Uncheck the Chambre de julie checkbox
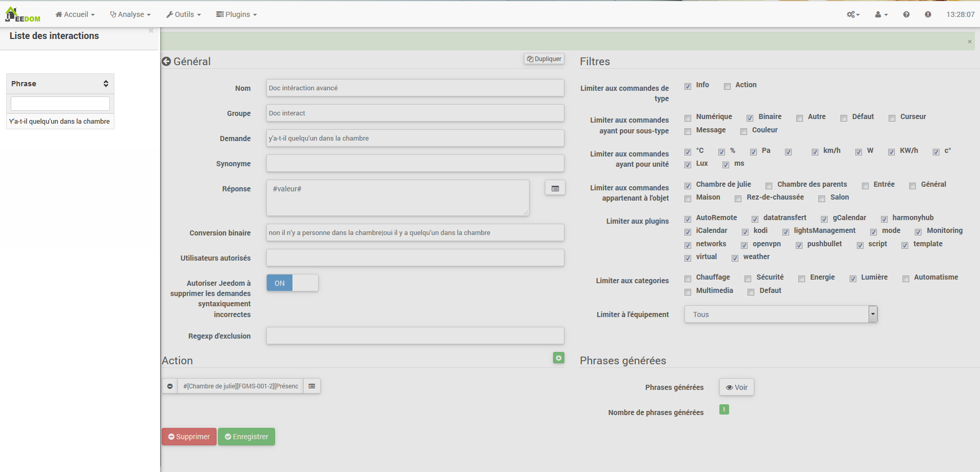Screen dimensions: 980x472 point(688,186)
